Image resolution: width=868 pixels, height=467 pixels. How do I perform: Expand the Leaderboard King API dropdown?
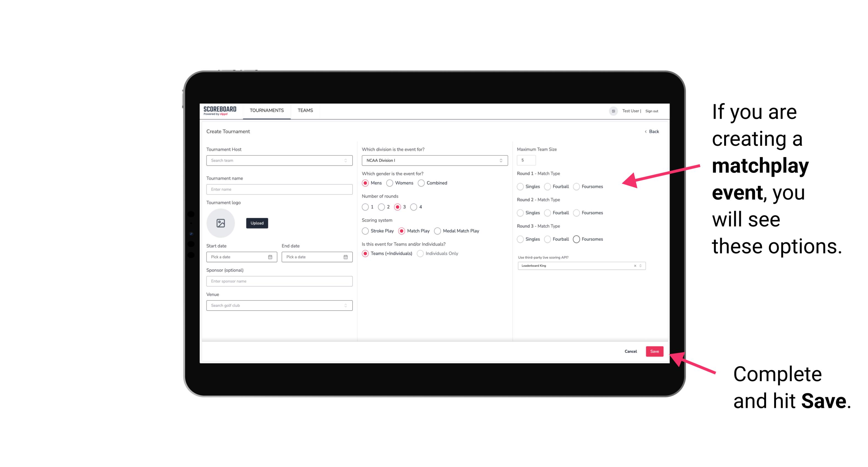click(639, 266)
